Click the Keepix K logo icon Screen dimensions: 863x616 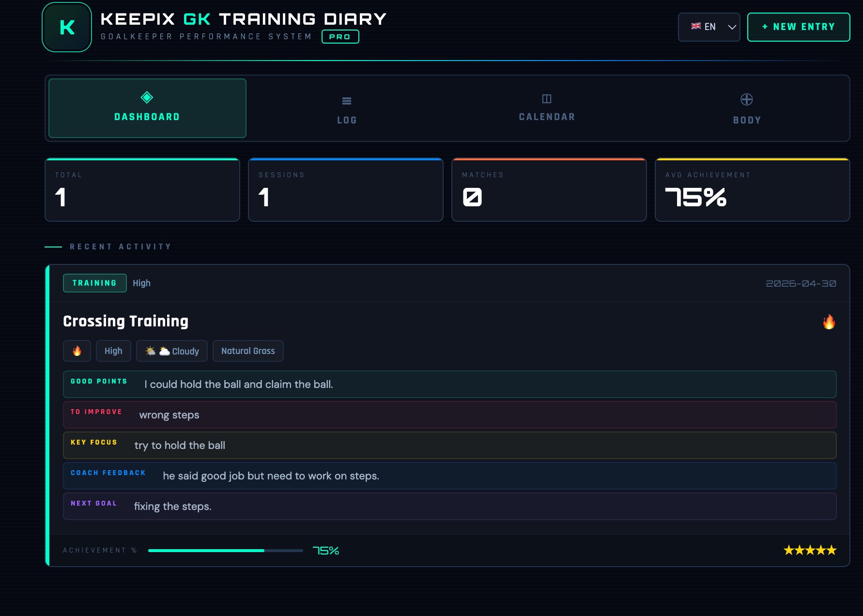point(67,27)
